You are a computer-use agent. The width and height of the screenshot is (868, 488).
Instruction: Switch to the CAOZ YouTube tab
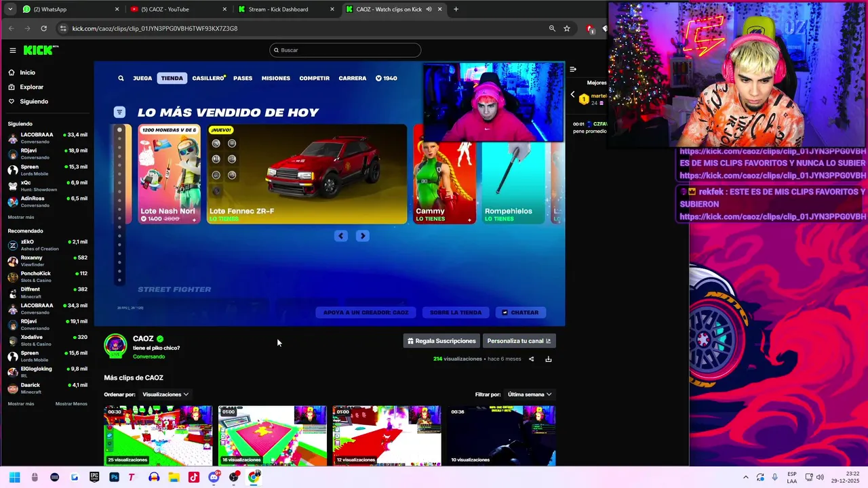(178, 9)
